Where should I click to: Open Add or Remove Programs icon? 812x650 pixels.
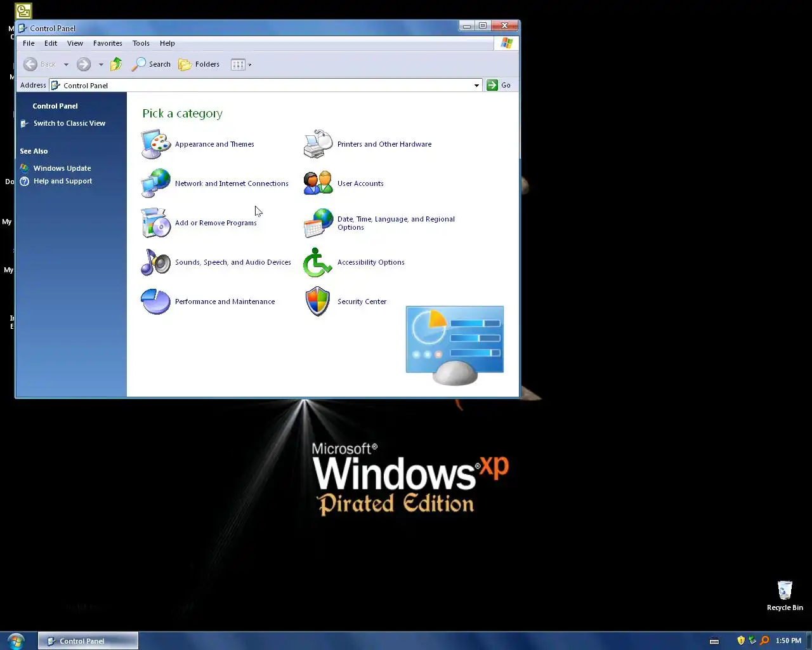156,223
